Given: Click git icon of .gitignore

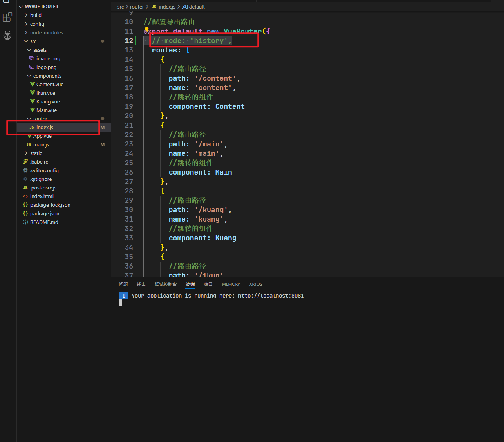Looking at the screenshot, I should [26, 179].
